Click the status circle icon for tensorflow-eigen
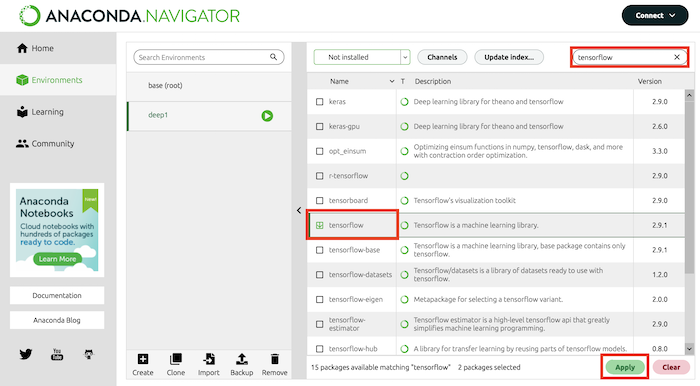Screen dimensions: 700x386 pos(404,299)
